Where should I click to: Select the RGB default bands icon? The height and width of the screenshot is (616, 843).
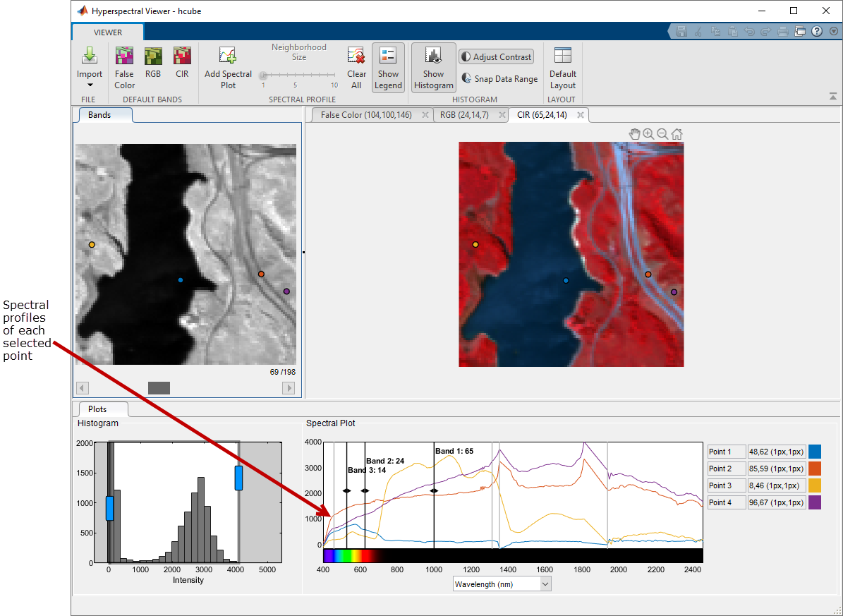click(x=152, y=56)
